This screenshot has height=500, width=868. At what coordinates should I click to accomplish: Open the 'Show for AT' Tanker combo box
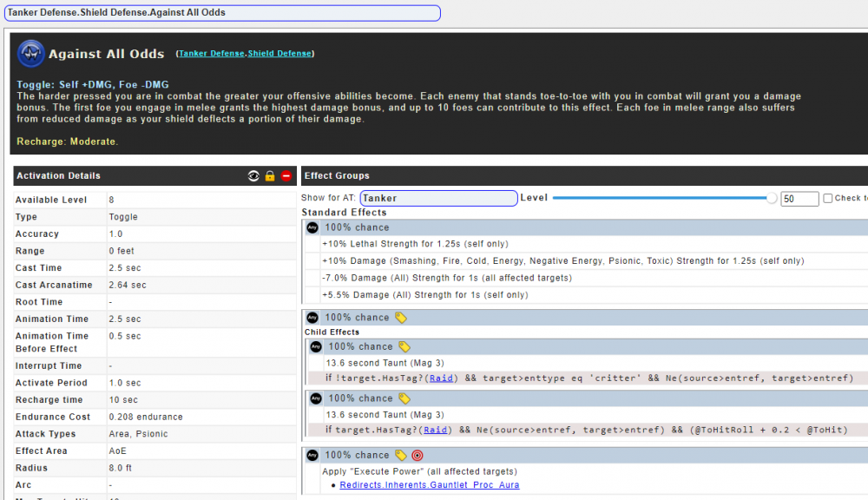(438, 199)
